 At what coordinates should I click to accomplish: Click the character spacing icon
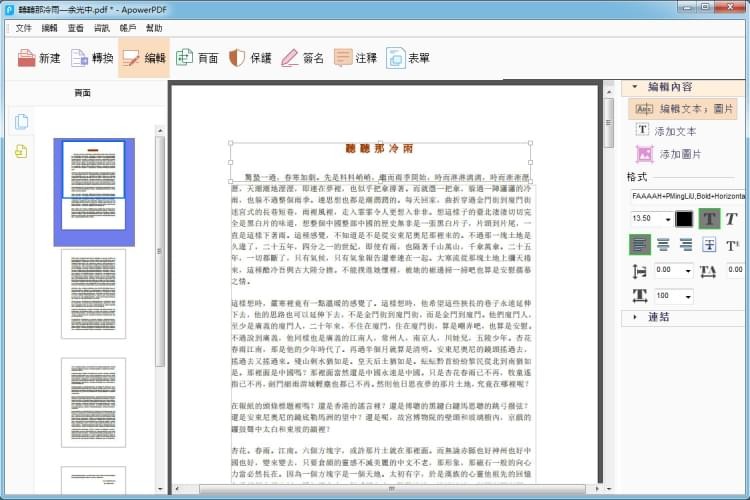pyautogui.click(x=708, y=271)
